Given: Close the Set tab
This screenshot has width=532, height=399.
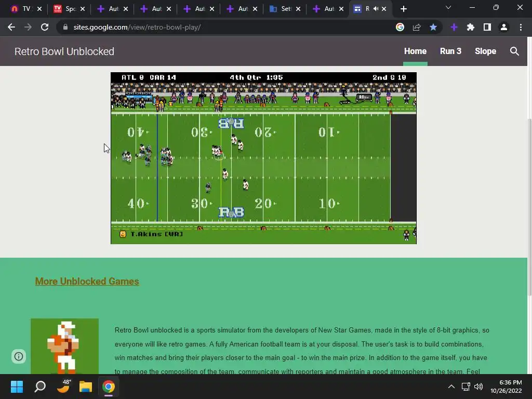Looking at the screenshot, I should [x=298, y=9].
